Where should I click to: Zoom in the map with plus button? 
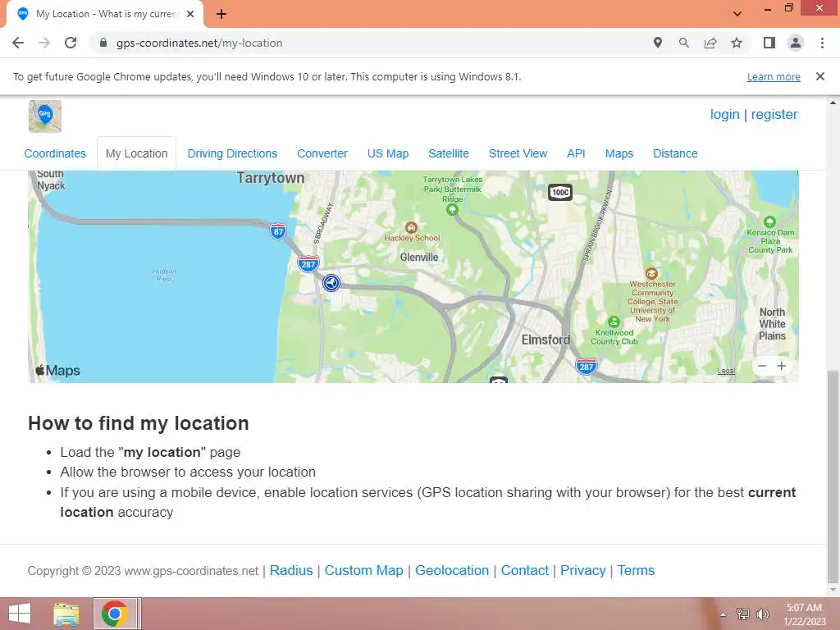point(782,366)
